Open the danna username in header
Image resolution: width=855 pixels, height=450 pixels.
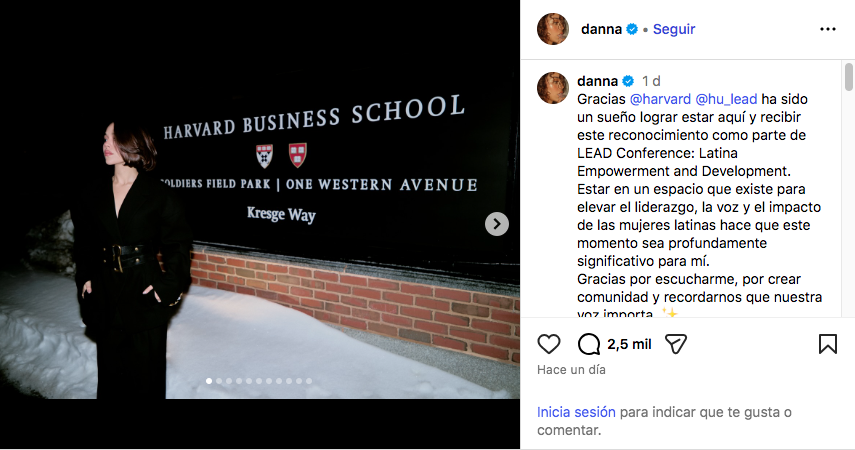[602, 29]
